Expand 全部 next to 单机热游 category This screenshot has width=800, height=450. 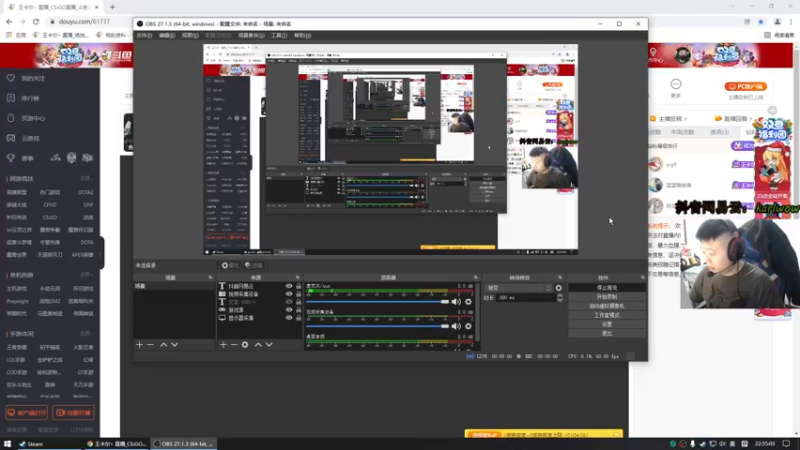coord(86,274)
